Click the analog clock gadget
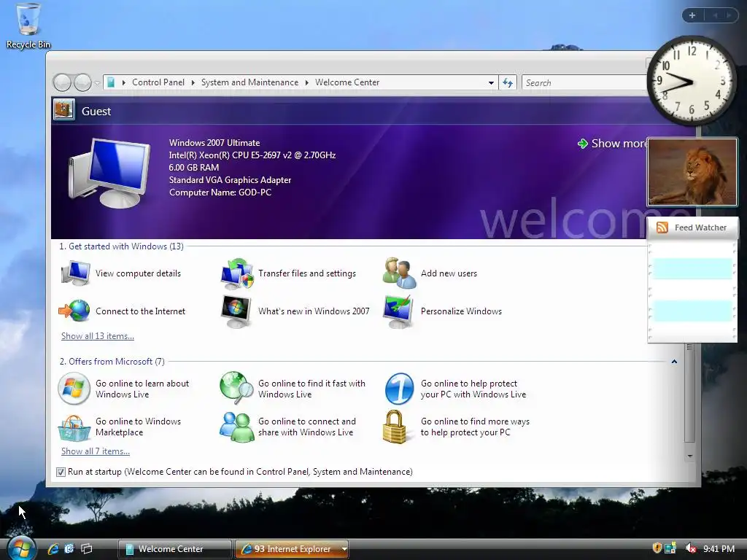Image resolution: width=747 pixels, height=560 pixels. click(x=692, y=81)
